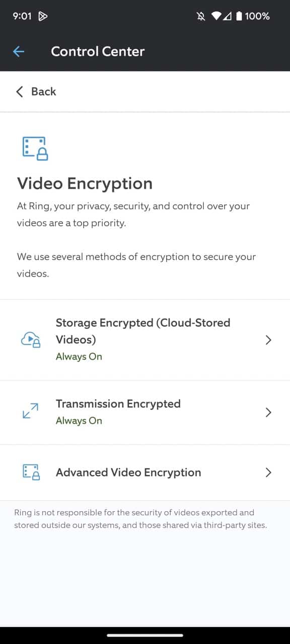Tap the Control Center title
Viewport: 290px width, 644px height.
click(98, 51)
